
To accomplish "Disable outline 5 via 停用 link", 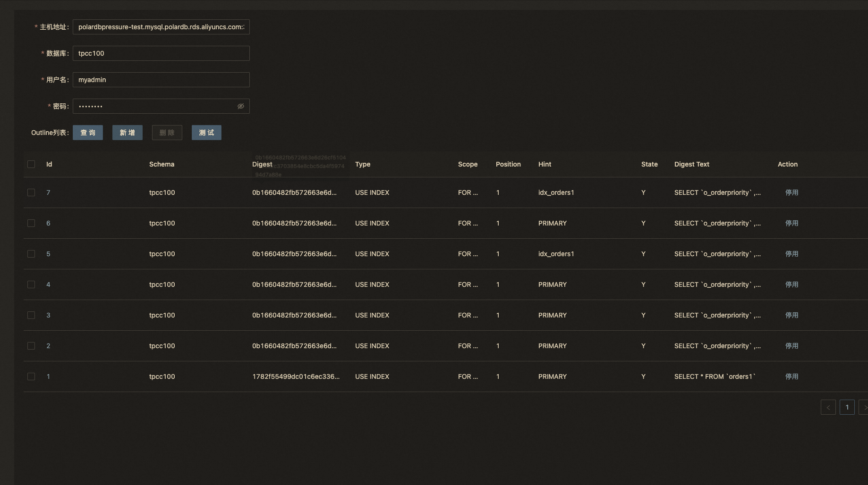I will [791, 254].
